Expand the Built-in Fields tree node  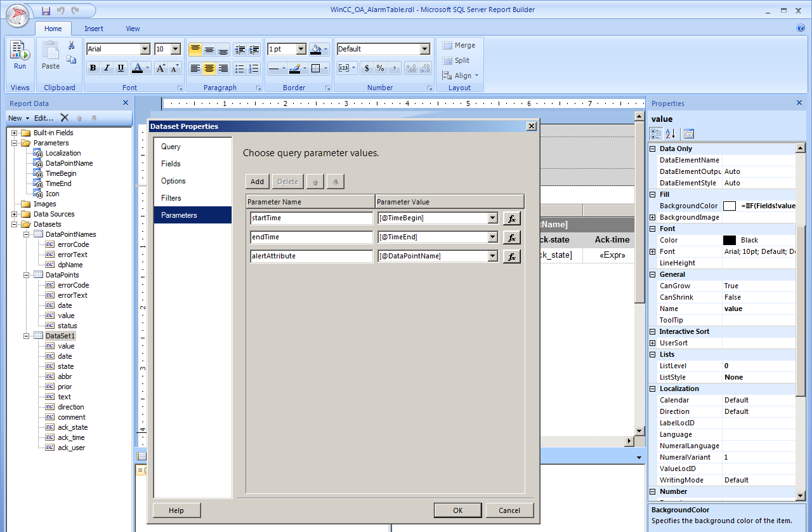coord(14,133)
